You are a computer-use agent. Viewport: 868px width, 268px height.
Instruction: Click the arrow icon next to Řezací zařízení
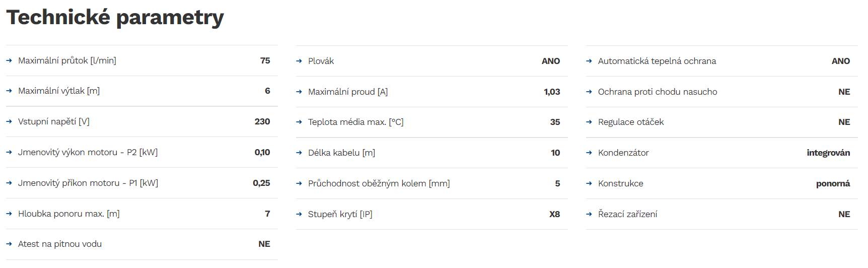coord(589,214)
